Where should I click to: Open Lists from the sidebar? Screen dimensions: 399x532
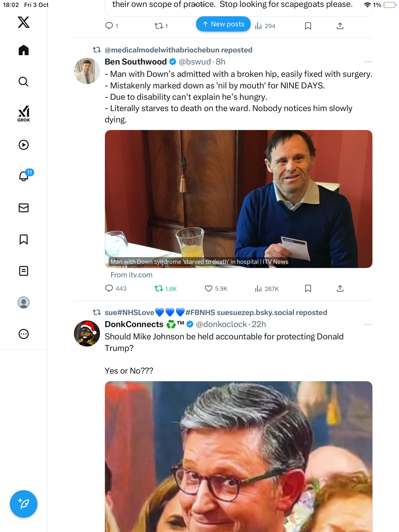pos(24,271)
